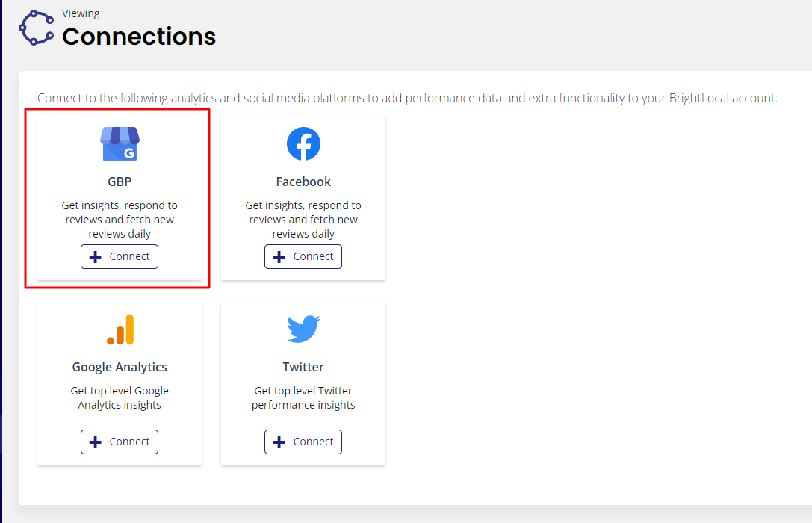Select the Twitter card title
The height and width of the screenshot is (523, 812).
coord(303,367)
